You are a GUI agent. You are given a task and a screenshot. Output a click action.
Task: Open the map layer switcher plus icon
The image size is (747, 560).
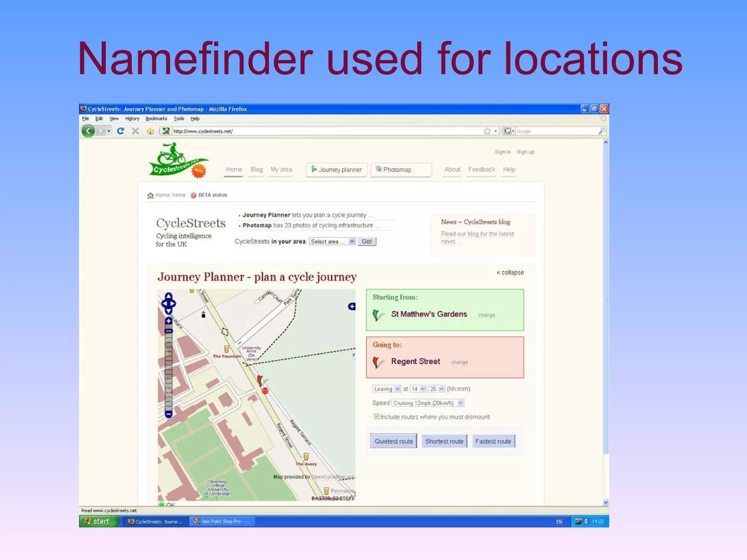[x=352, y=306]
